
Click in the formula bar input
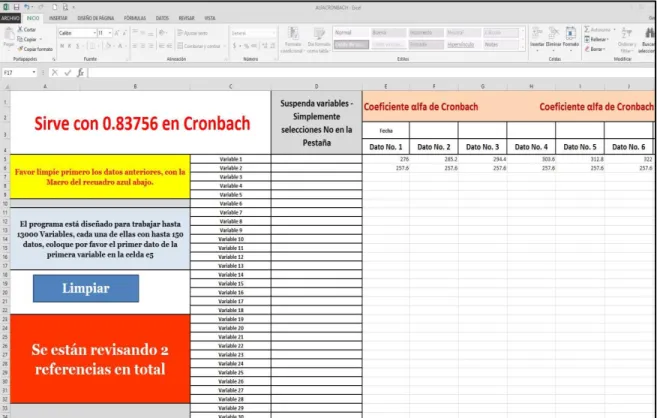click(371, 73)
